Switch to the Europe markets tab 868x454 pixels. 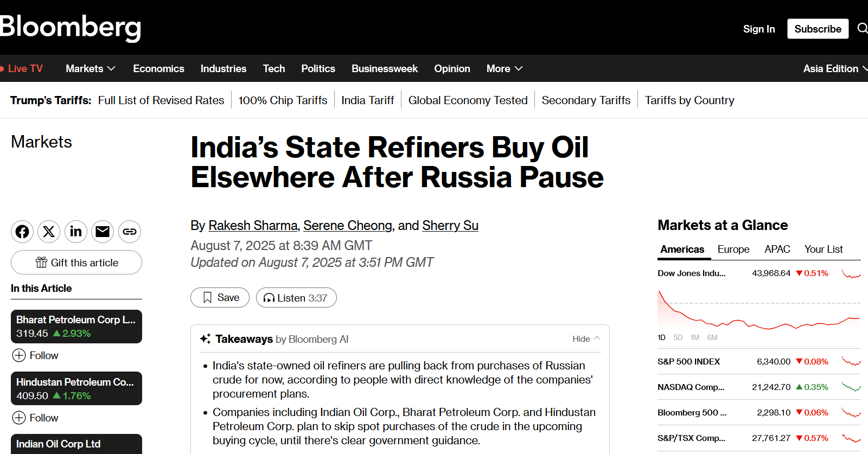pyautogui.click(x=733, y=249)
